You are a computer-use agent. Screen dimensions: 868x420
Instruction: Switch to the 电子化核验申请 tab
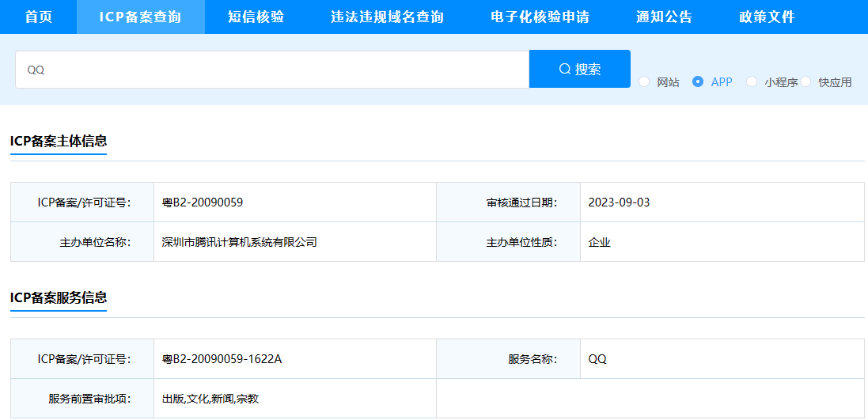[540, 17]
